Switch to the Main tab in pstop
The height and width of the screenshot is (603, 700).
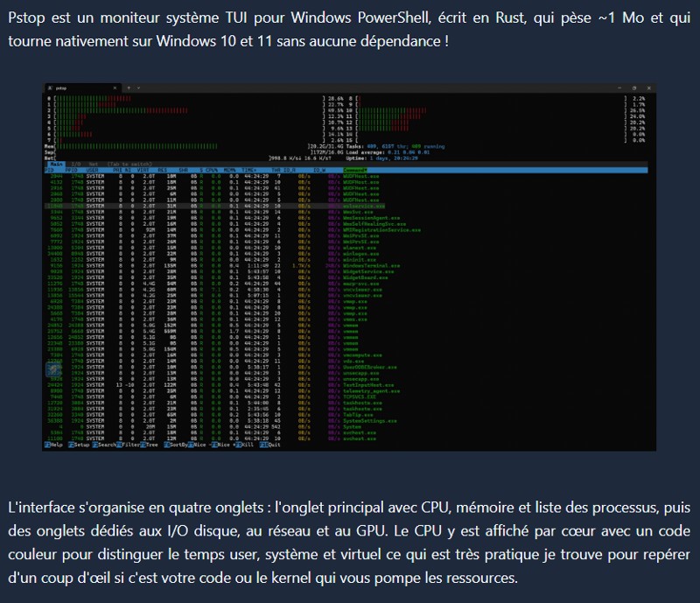point(56,165)
